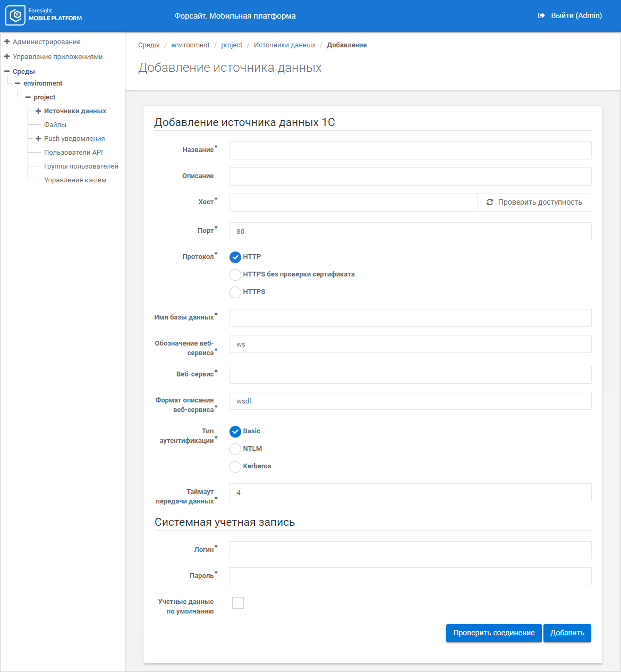Select NTLM authentication type
This screenshot has height=672, width=621.
(x=235, y=449)
